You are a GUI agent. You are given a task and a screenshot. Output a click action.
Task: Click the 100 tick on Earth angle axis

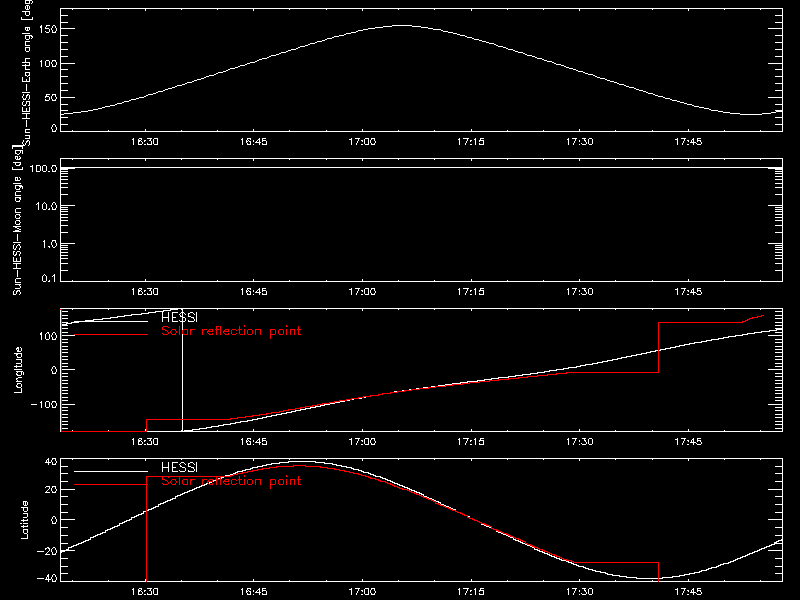(x=48, y=63)
